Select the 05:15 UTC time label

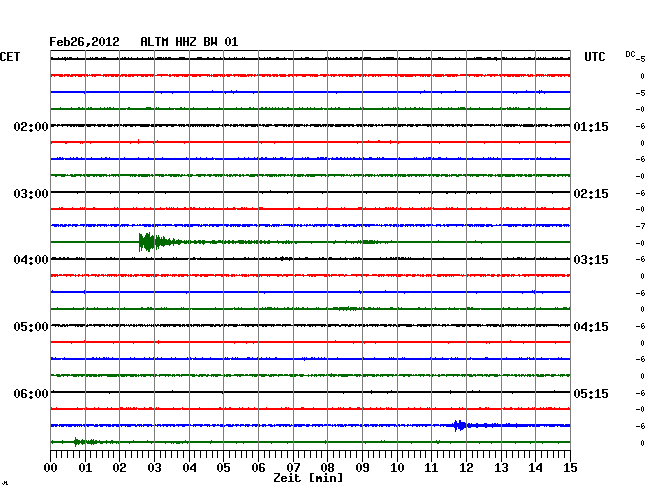tap(591, 393)
